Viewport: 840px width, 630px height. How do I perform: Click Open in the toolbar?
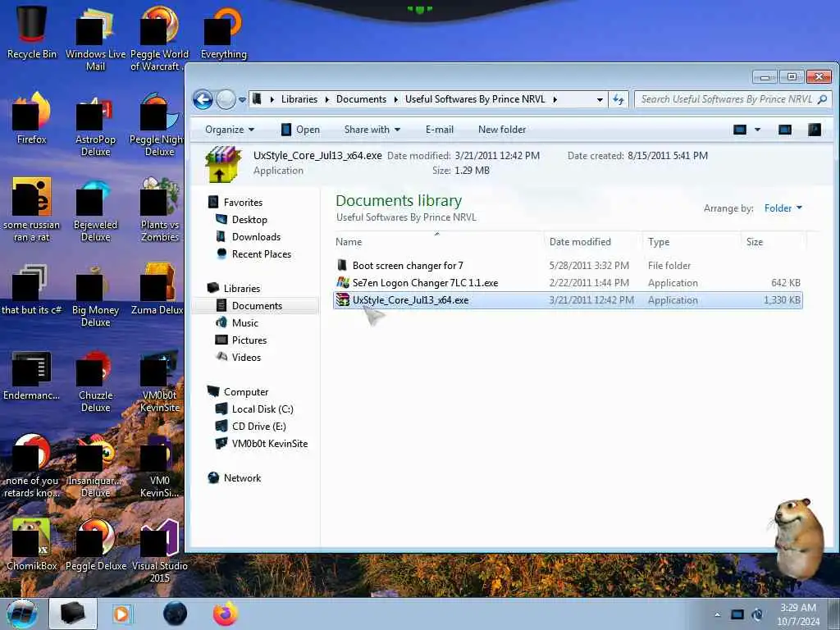(300, 130)
